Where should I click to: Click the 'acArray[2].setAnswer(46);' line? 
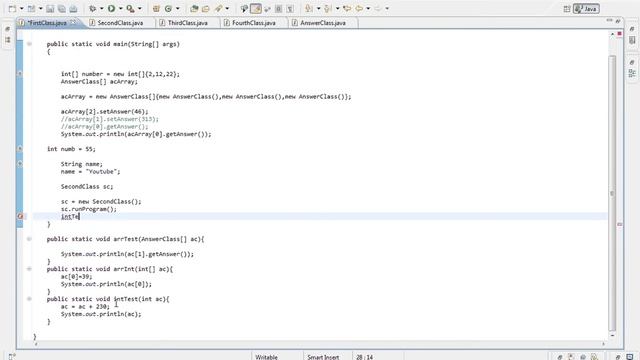104,111
